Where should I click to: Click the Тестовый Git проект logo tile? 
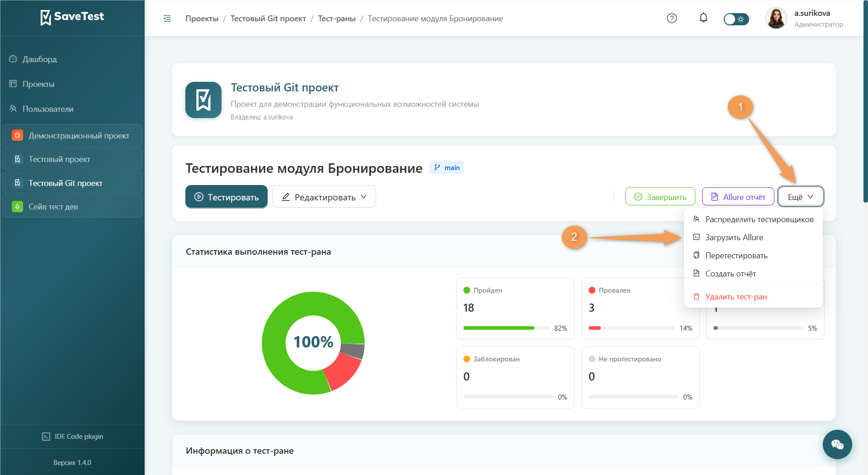point(203,100)
